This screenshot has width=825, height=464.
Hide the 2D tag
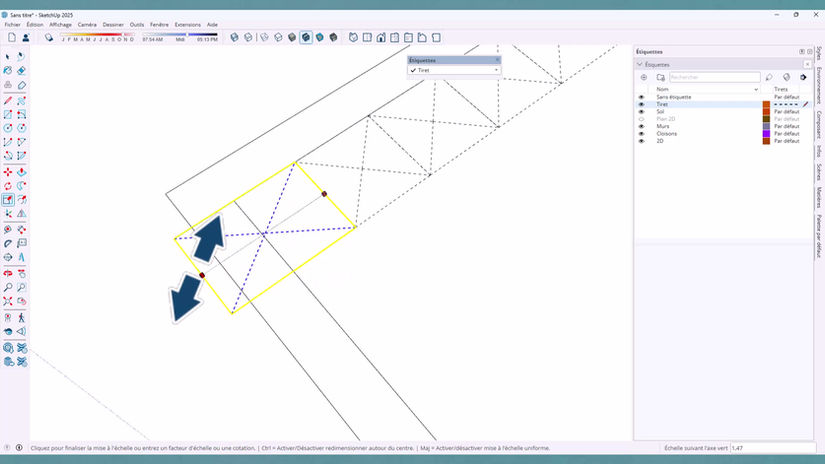coord(641,141)
